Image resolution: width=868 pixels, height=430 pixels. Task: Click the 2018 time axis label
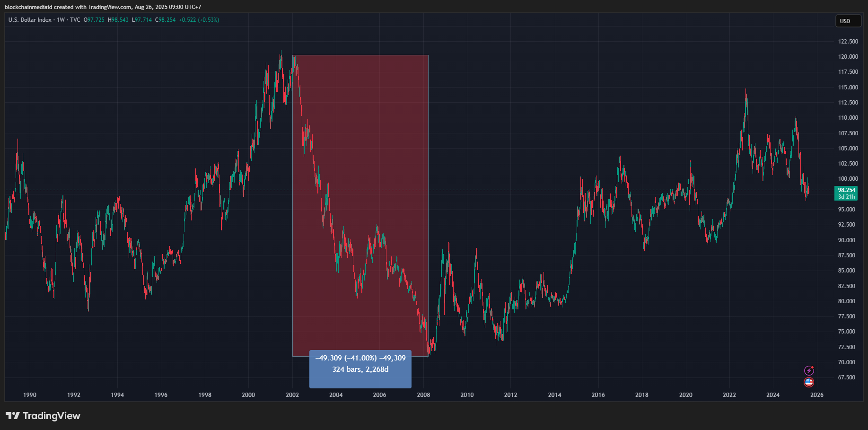tap(642, 395)
